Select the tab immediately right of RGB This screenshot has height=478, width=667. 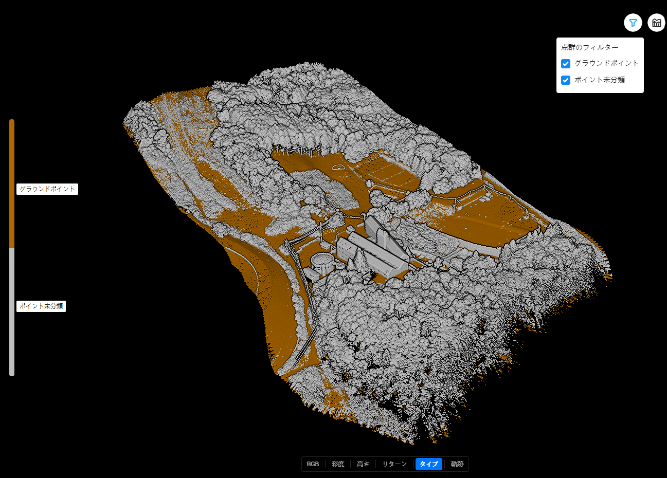(338, 464)
